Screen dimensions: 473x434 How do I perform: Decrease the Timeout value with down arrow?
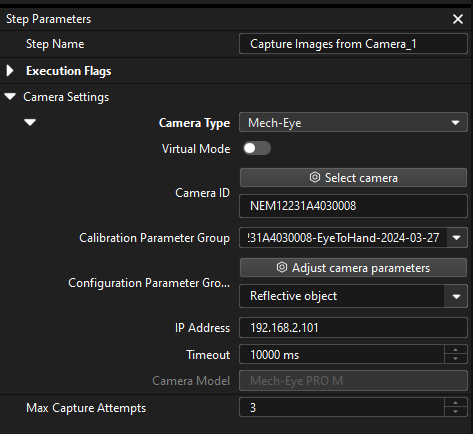click(x=456, y=359)
